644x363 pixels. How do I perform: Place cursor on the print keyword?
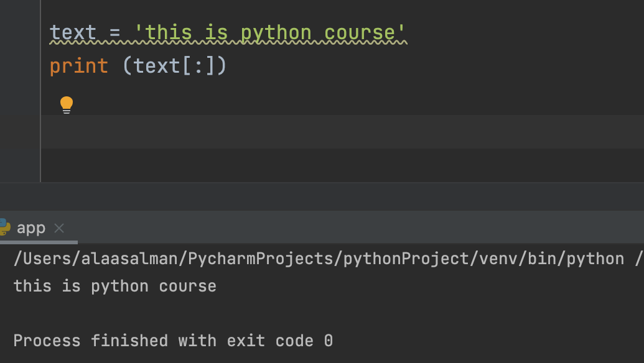[78, 65]
